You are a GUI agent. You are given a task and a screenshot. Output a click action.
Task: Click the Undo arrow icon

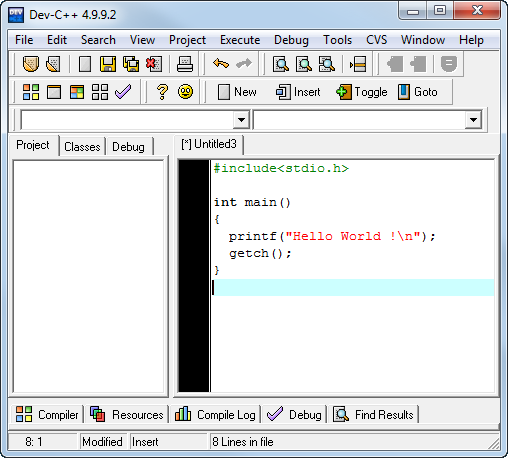[x=221, y=63]
